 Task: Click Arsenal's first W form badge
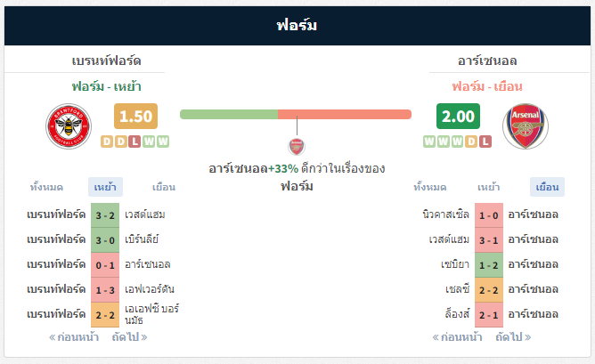coord(429,142)
